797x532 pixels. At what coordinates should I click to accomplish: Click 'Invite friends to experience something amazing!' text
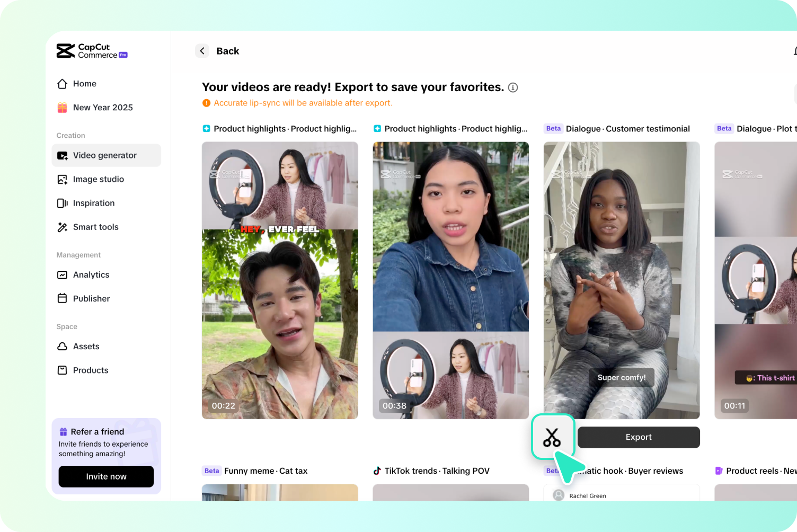click(103, 449)
